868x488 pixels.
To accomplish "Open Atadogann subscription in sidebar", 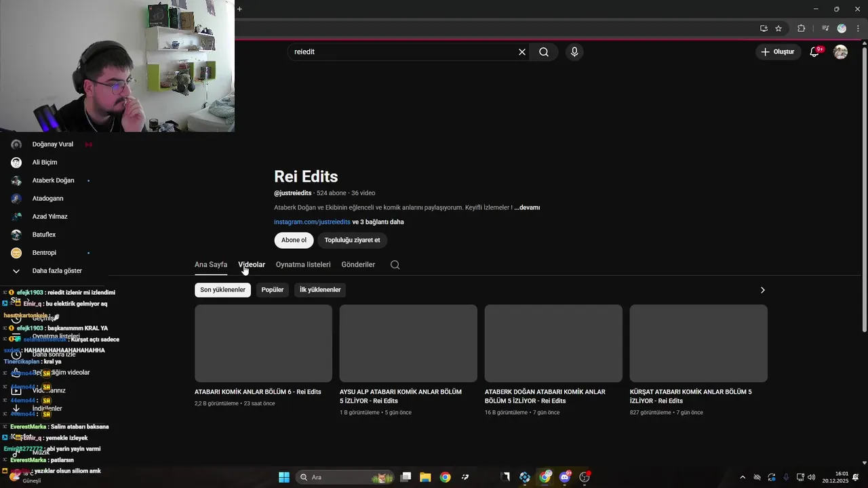I will pos(47,199).
